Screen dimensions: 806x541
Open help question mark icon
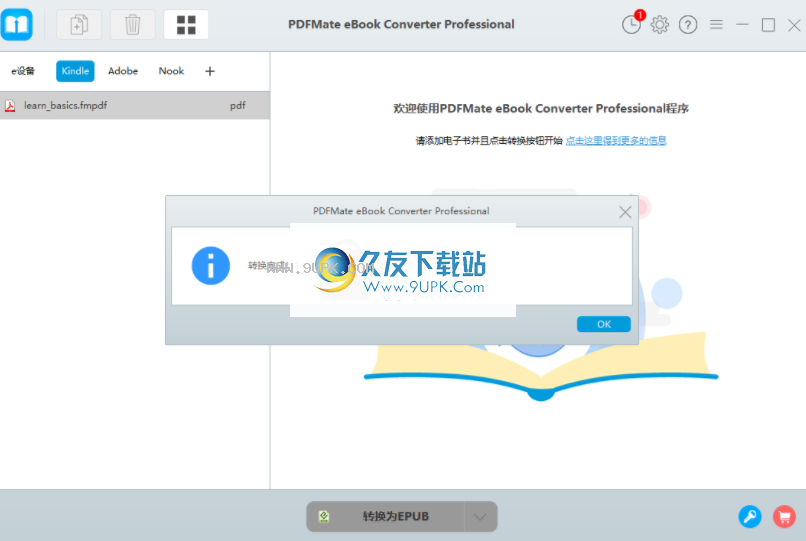688,24
